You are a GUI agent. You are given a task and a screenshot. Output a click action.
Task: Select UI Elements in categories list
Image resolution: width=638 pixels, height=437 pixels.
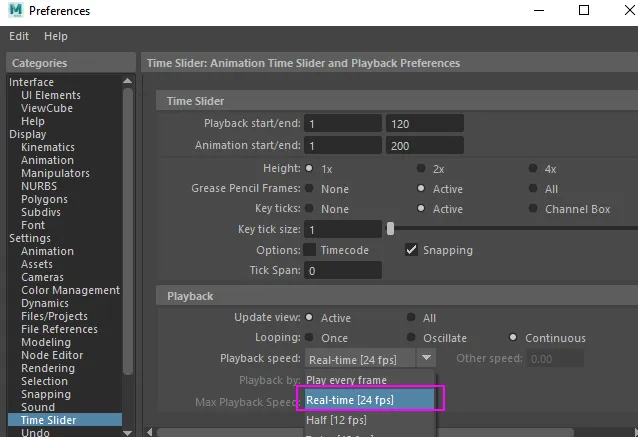tap(51, 95)
